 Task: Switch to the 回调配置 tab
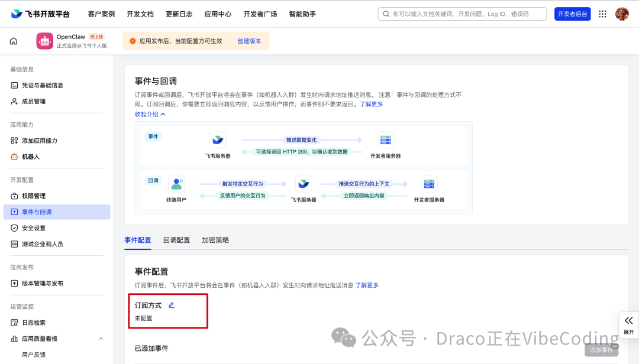click(x=177, y=240)
